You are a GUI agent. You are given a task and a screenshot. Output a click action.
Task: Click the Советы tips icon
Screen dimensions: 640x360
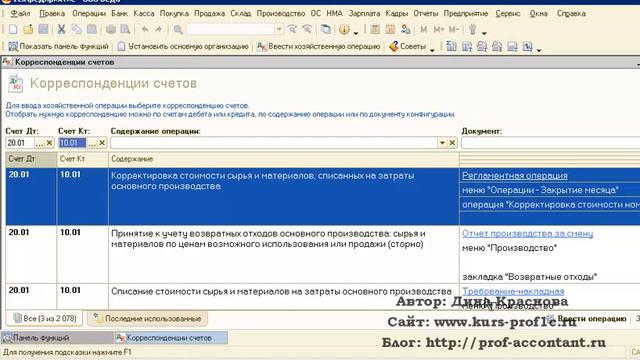click(393, 47)
